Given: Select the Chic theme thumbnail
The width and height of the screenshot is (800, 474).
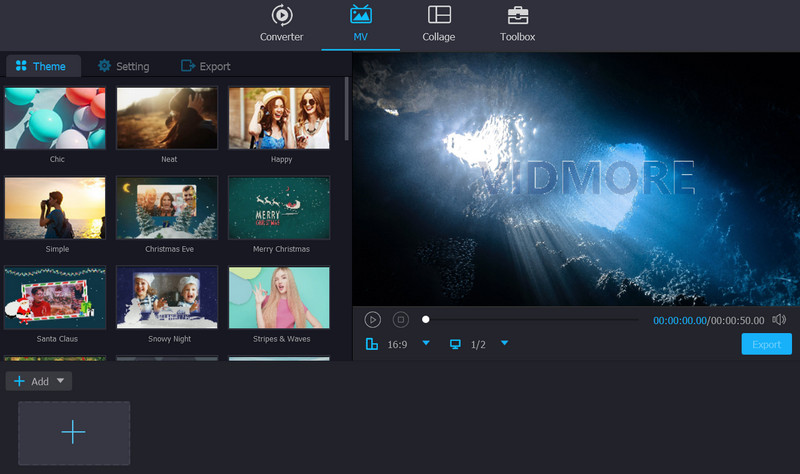Looking at the screenshot, I should (x=55, y=118).
